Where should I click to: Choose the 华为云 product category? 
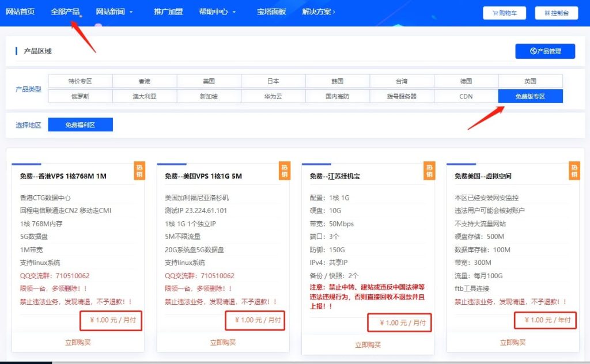coord(273,96)
